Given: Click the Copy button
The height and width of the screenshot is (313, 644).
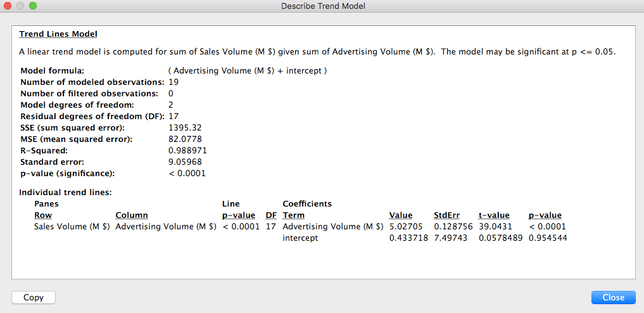Looking at the screenshot, I should [x=34, y=297].
